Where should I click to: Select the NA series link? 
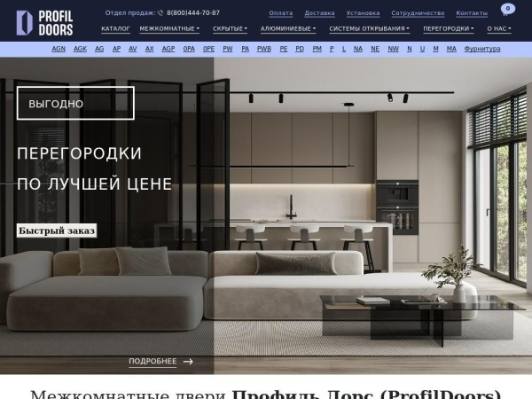358,49
